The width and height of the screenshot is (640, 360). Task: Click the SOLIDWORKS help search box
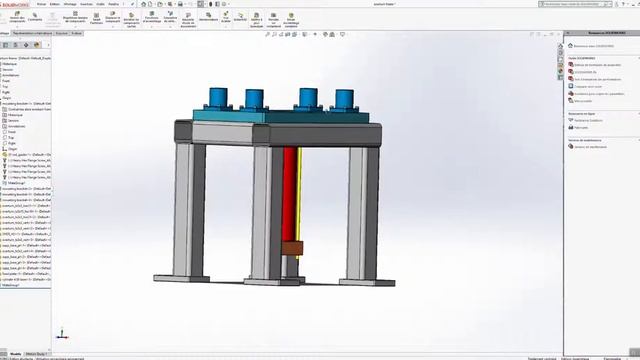575,4
